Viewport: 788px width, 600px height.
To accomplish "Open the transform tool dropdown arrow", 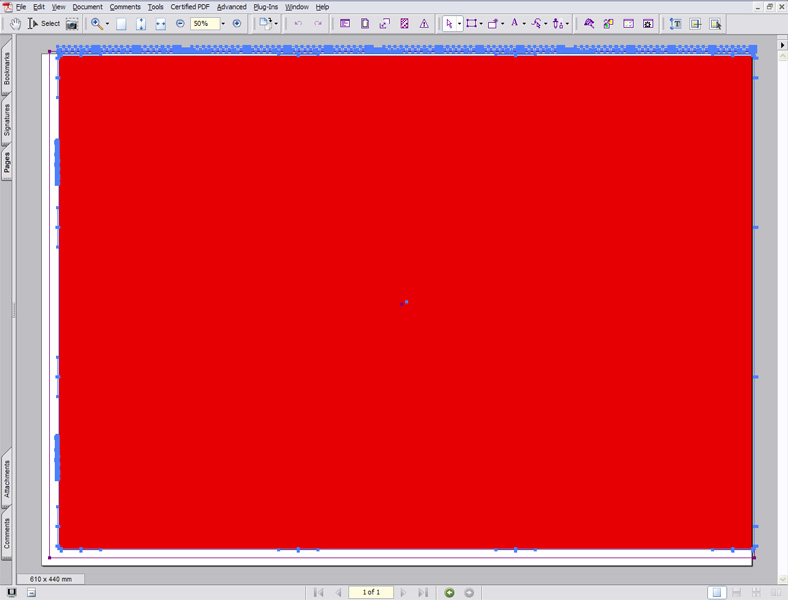I will pyautogui.click(x=503, y=24).
